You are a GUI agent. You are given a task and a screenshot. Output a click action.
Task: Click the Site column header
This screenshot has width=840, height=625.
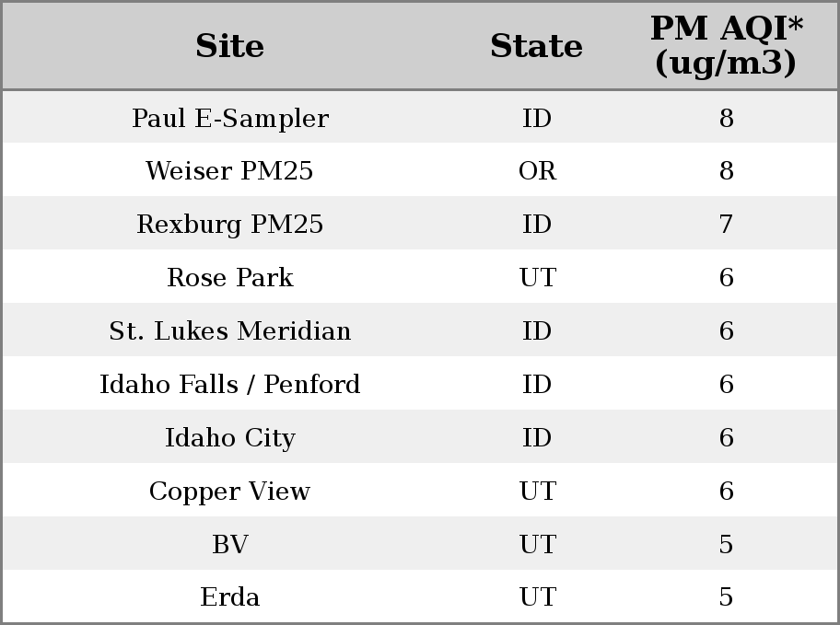[230, 46]
